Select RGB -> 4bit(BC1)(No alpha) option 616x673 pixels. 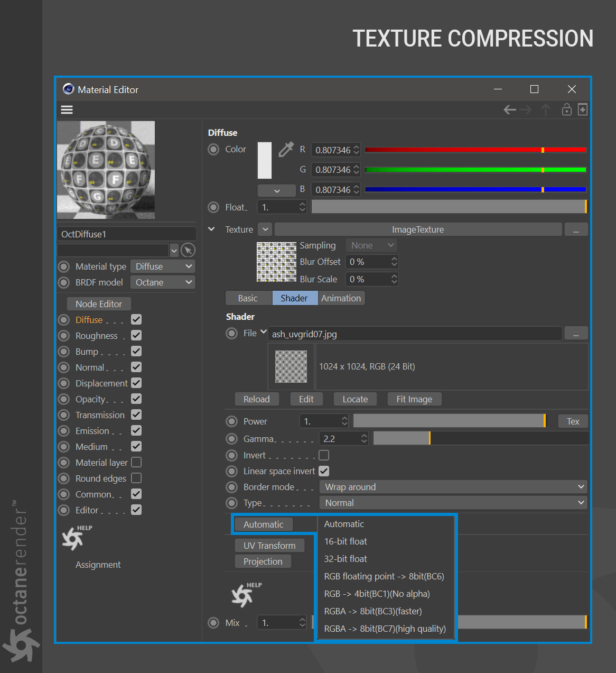(377, 594)
